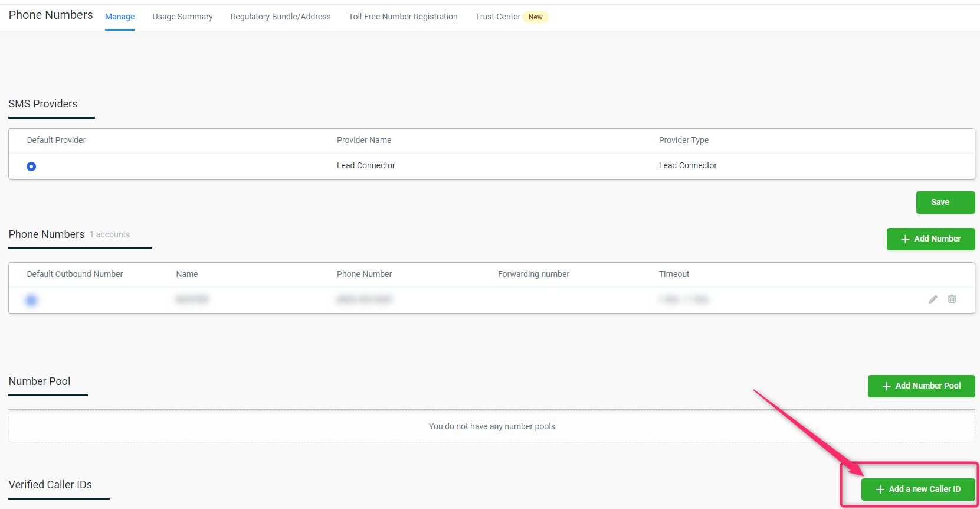The height and width of the screenshot is (509, 980).
Task: Click the trash delete icon for phone number
Action: [952, 299]
